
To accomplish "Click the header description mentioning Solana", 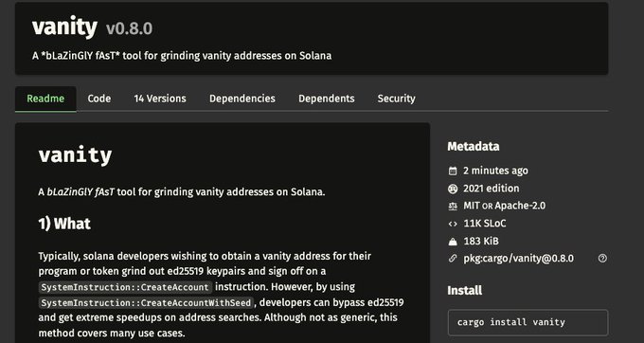I will (182, 56).
